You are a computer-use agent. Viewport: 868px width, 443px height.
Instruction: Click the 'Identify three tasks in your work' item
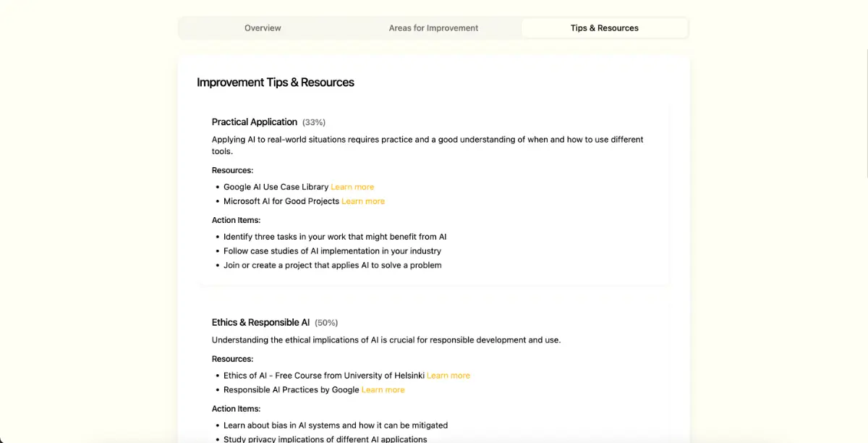pyautogui.click(x=335, y=237)
